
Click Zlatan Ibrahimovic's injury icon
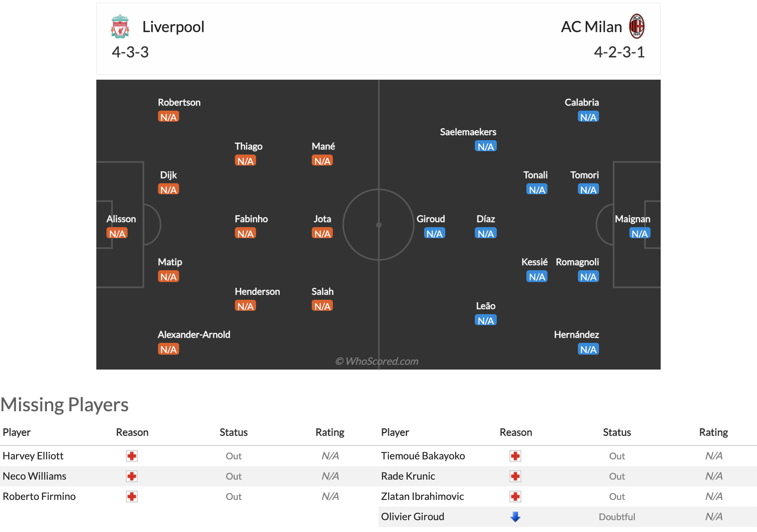(x=515, y=497)
